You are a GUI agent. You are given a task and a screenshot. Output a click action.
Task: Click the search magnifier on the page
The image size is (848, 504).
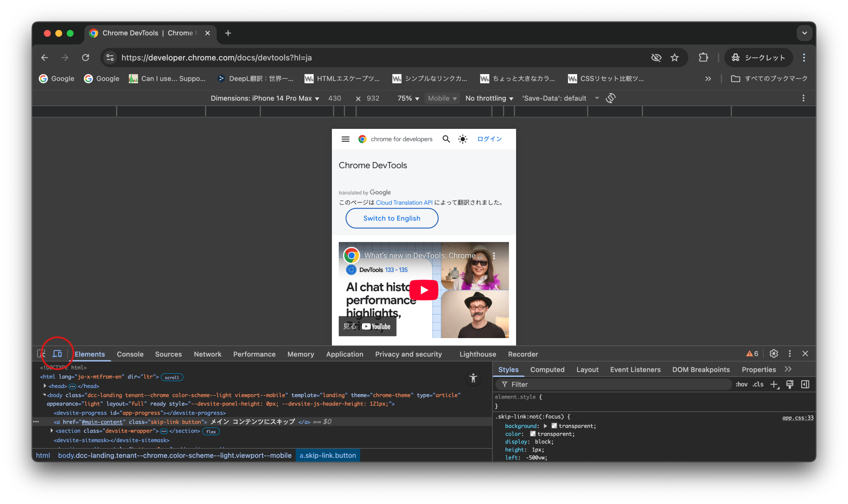click(446, 139)
